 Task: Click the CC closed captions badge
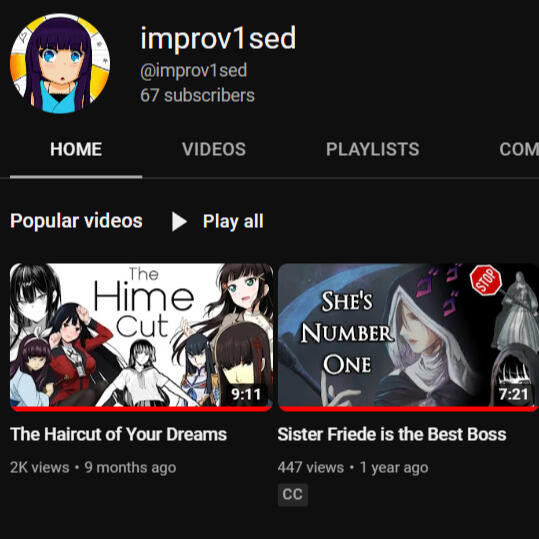[293, 495]
